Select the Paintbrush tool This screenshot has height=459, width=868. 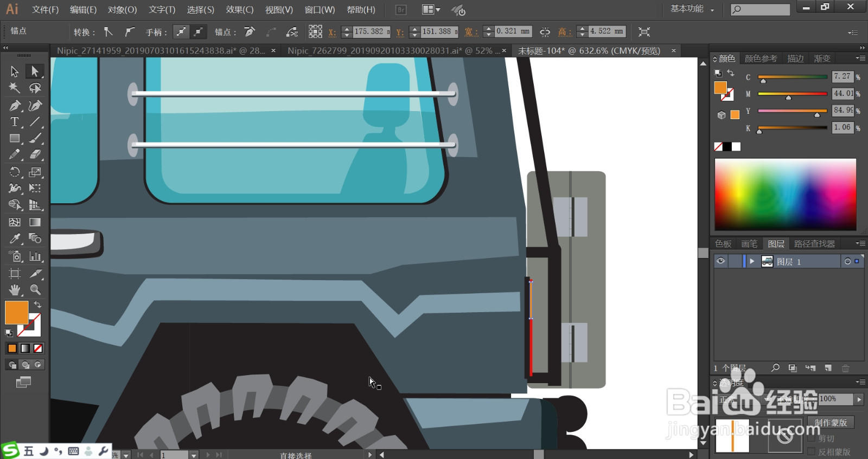tap(35, 138)
